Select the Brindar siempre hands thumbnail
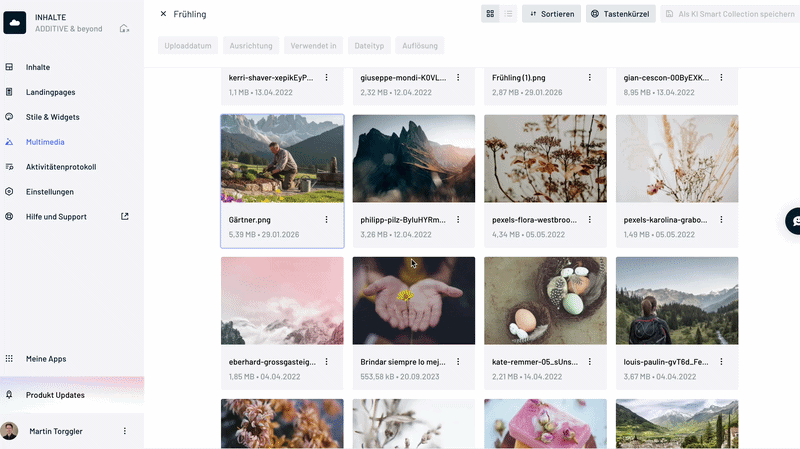The height and width of the screenshot is (449, 800). pos(414,301)
